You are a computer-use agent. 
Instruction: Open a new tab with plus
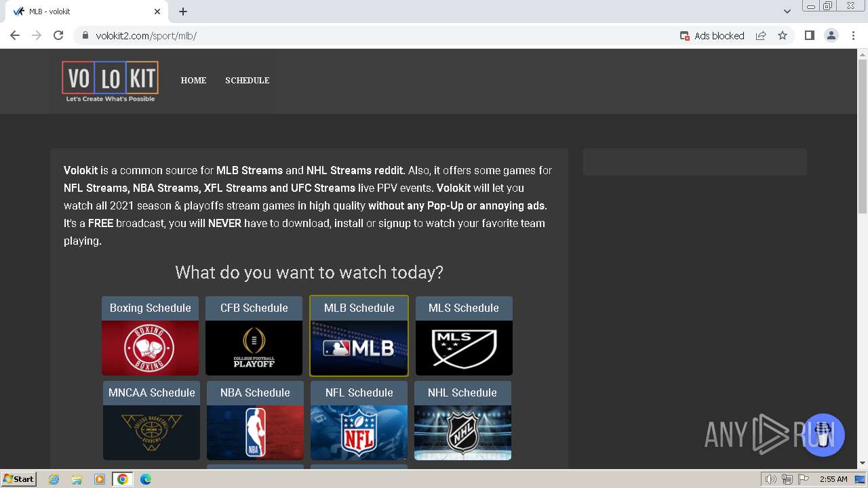point(183,12)
